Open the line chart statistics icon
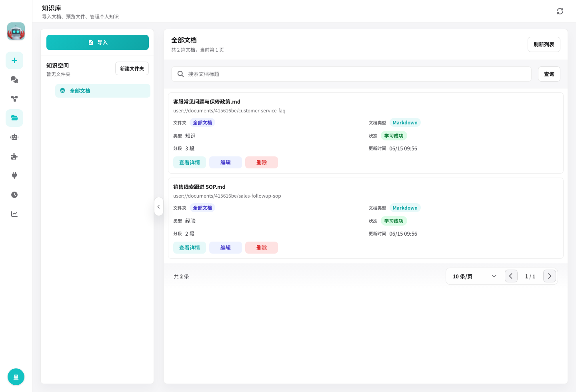Image resolution: width=576 pixels, height=392 pixels. [x=14, y=214]
